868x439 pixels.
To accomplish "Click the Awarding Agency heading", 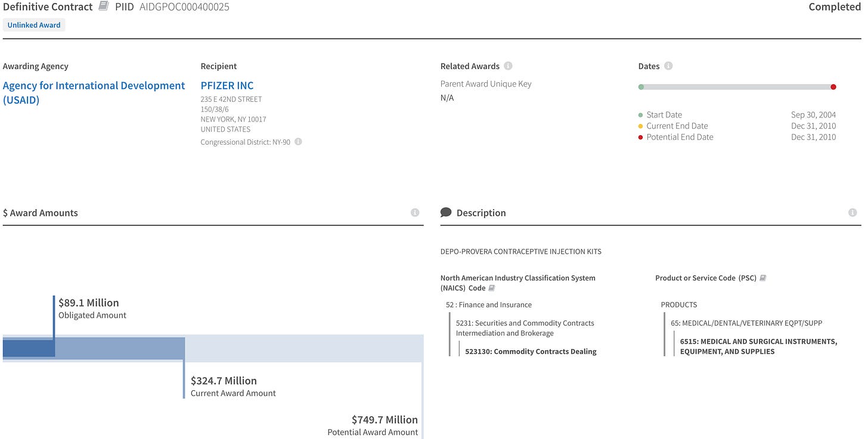I will click(36, 66).
